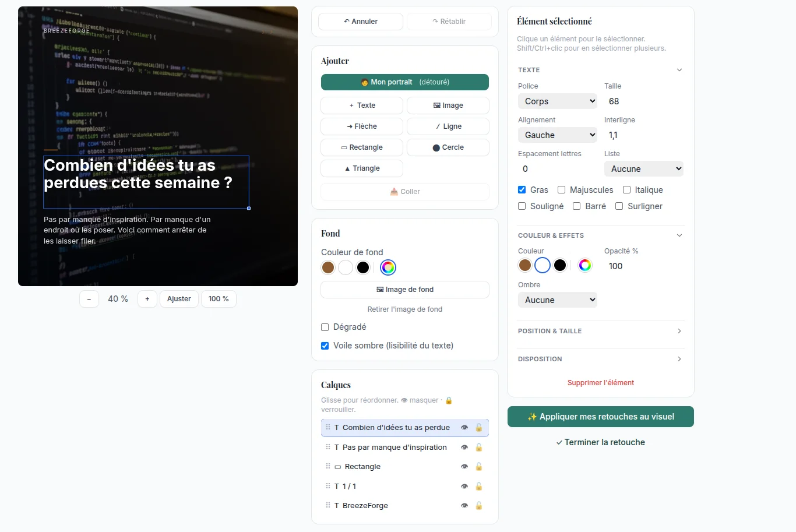
Task: Uncheck the Gras checkbox
Action: (522, 190)
